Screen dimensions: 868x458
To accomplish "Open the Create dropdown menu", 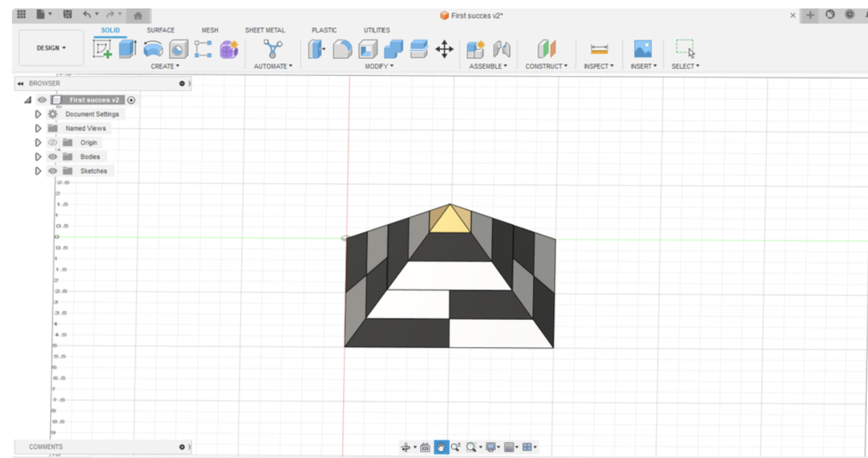I will pos(164,65).
